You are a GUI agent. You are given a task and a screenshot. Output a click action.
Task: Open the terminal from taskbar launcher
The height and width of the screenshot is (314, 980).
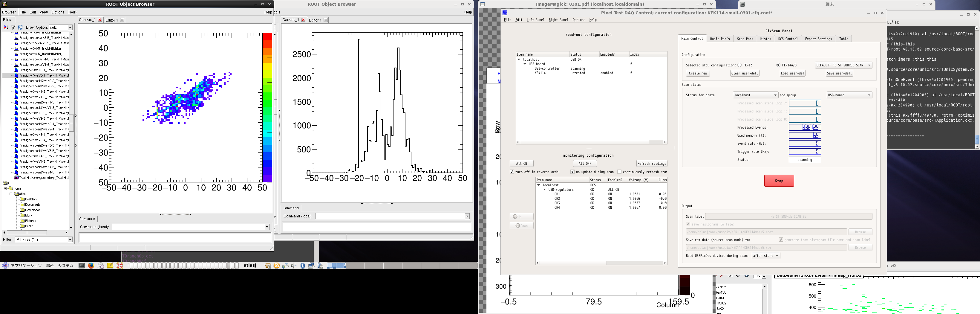(81, 266)
